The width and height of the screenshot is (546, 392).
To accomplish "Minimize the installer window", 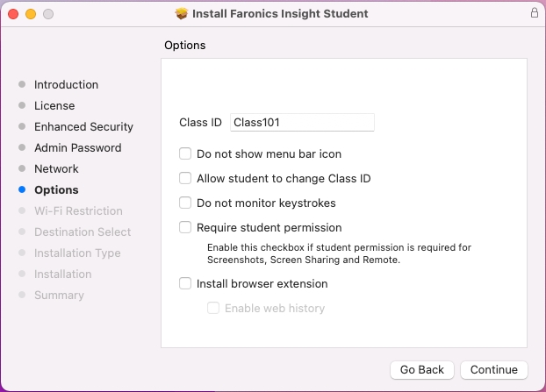I will [x=31, y=14].
